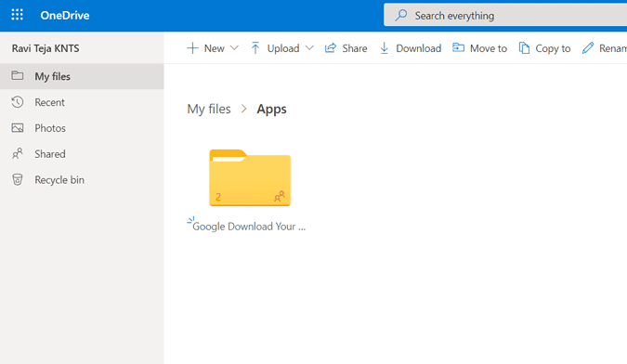627x364 pixels.
Task: Click the breadcrumb chevron separator
Action: pos(244,109)
